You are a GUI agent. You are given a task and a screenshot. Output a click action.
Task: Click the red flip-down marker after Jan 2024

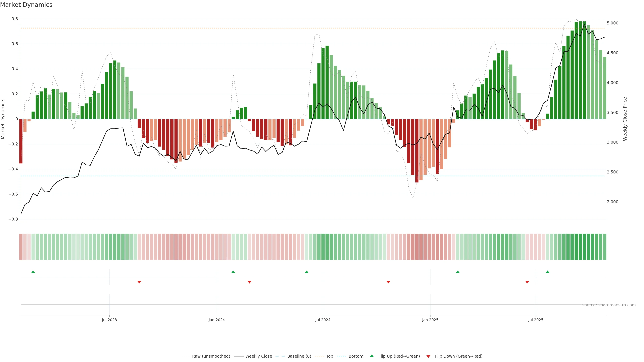[249, 282]
